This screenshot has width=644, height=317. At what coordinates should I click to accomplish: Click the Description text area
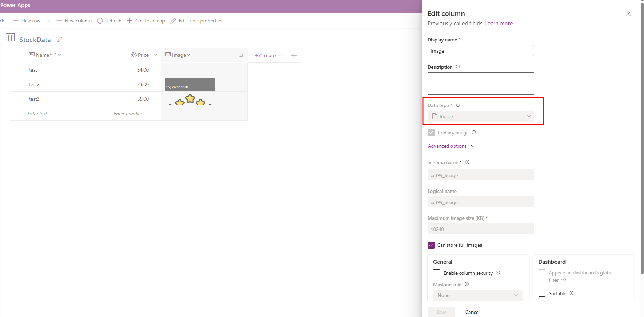pyautogui.click(x=481, y=83)
